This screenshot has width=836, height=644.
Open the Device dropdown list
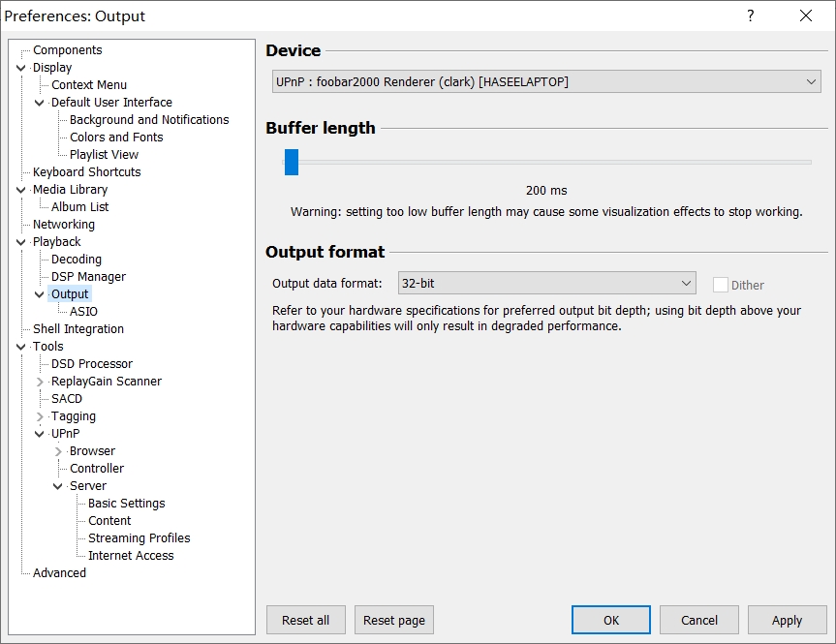546,82
